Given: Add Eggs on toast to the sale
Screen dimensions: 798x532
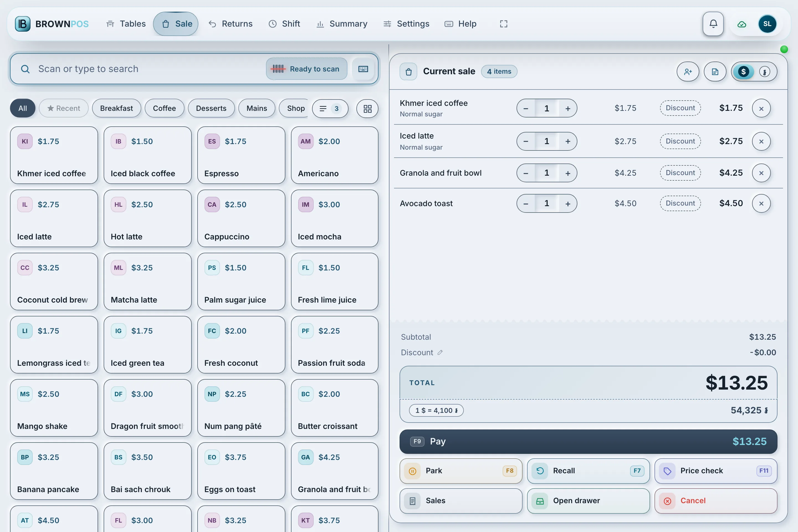Looking at the screenshot, I should pyautogui.click(x=241, y=471).
